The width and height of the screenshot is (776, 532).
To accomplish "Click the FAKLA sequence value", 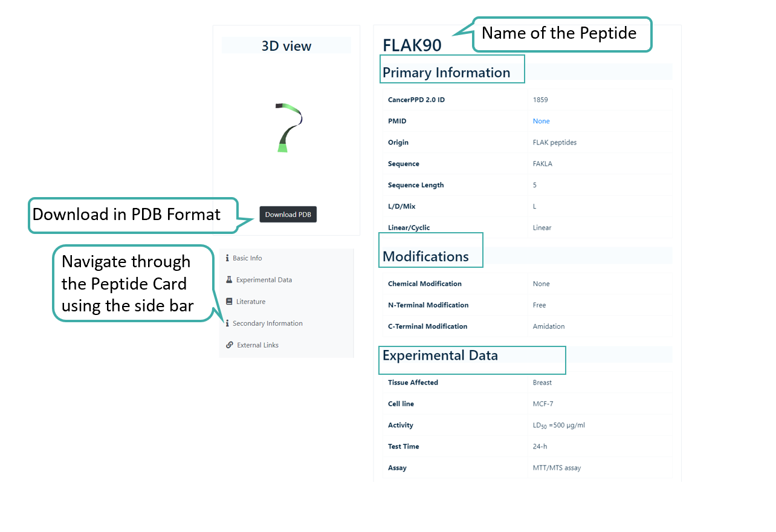I will coord(543,164).
